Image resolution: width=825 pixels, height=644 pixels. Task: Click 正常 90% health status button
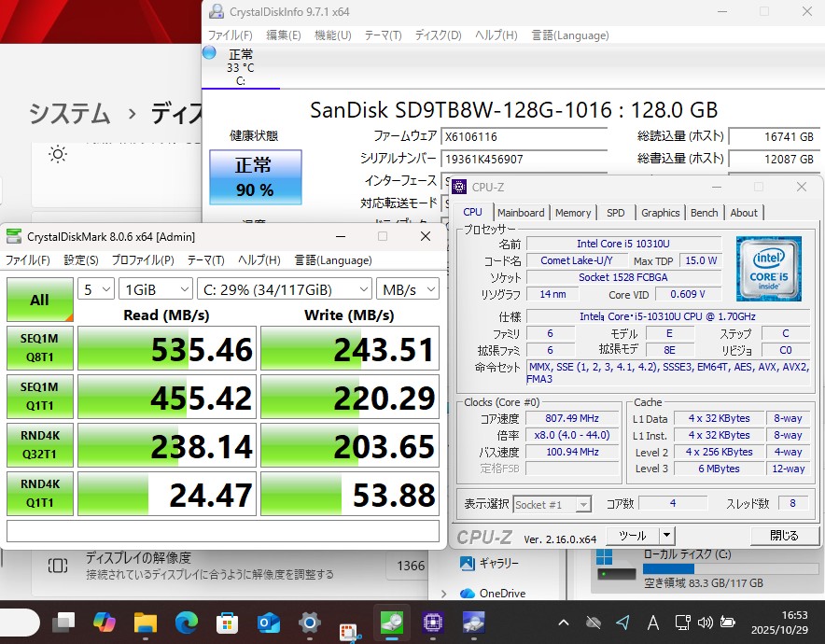256,177
